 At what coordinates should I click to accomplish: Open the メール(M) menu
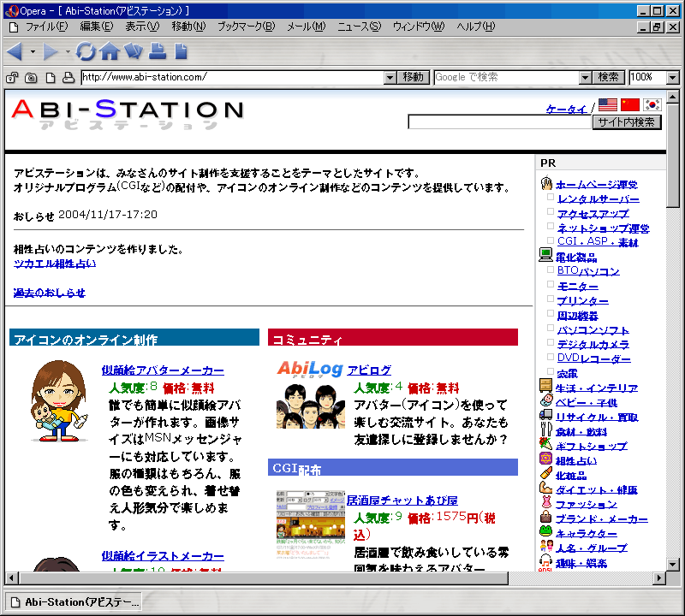(x=307, y=27)
